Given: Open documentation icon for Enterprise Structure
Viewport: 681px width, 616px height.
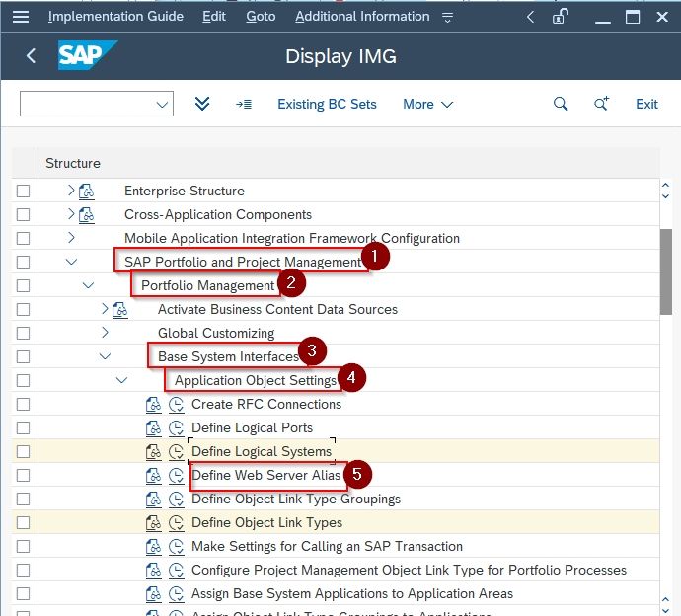Looking at the screenshot, I should pos(87,191).
